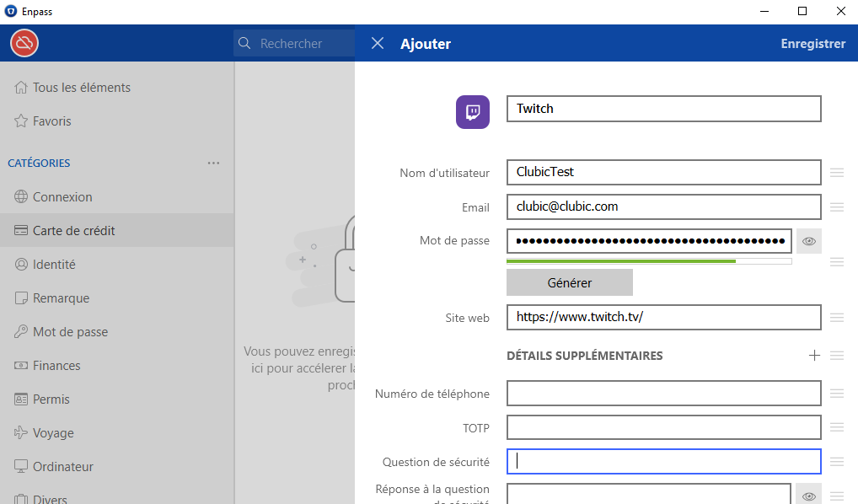Click the red cloud sync-off icon
The height and width of the screenshot is (504, 858).
click(x=24, y=43)
